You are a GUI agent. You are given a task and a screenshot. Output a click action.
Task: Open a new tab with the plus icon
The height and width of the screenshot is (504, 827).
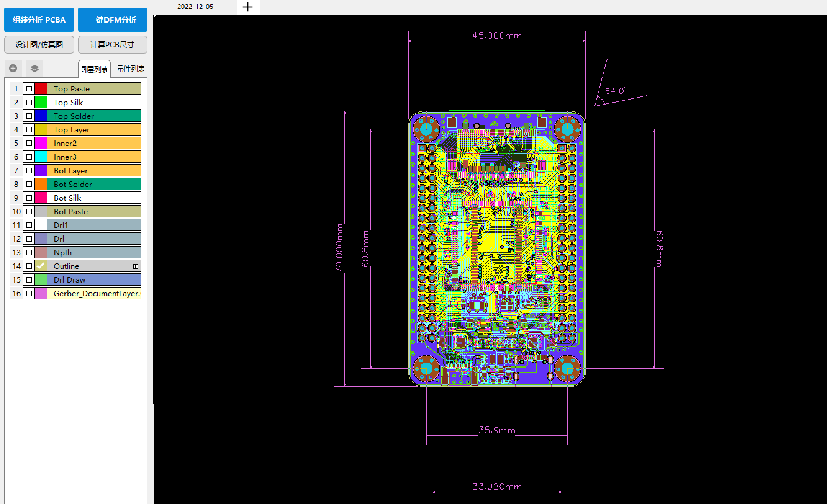pyautogui.click(x=248, y=7)
